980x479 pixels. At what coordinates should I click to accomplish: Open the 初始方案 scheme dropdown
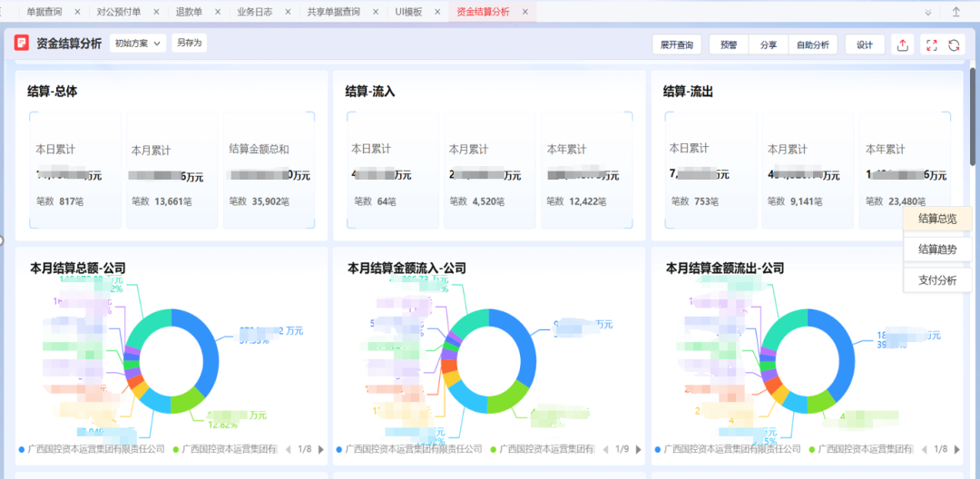coord(138,43)
